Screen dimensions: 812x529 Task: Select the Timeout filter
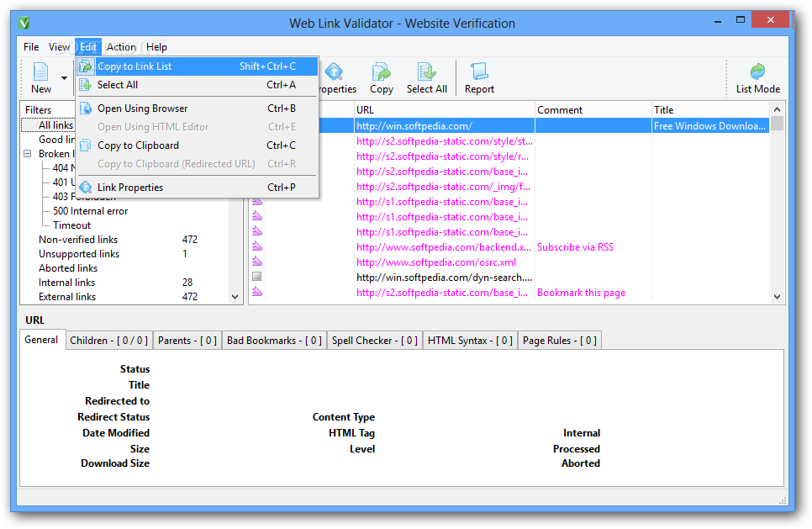[71, 225]
